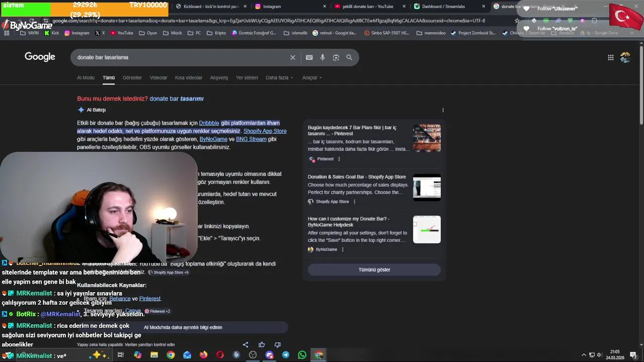Screen dimensions: 644x362
Task: Open AI Bakışı three-dot options menu
Action: (443, 110)
